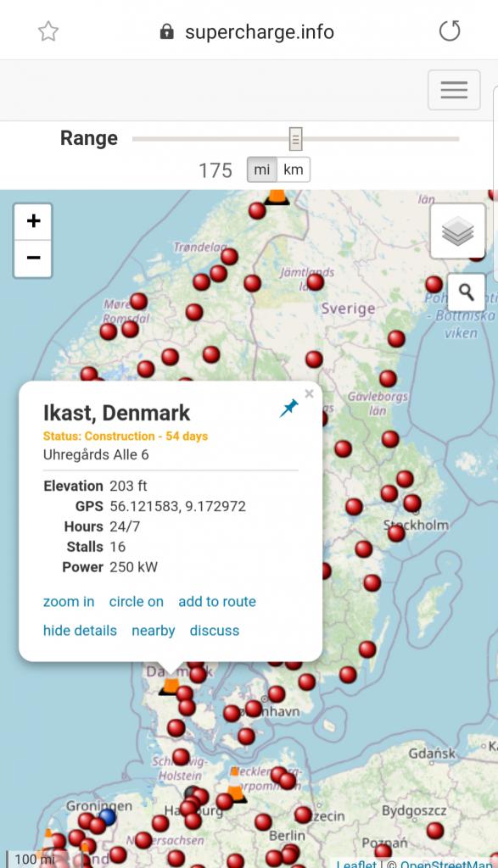Viewport: 498px width, 868px height.
Task: Select the blue marker near Groningen
Action: [x=108, y=816]
